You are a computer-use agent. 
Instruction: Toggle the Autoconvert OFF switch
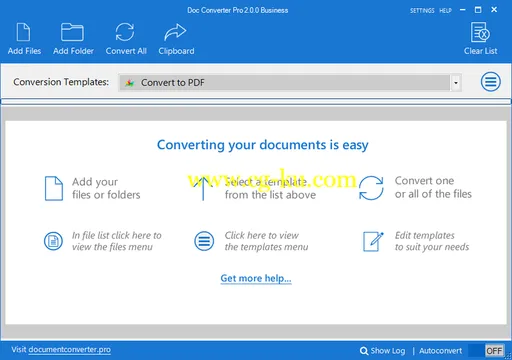486,351
